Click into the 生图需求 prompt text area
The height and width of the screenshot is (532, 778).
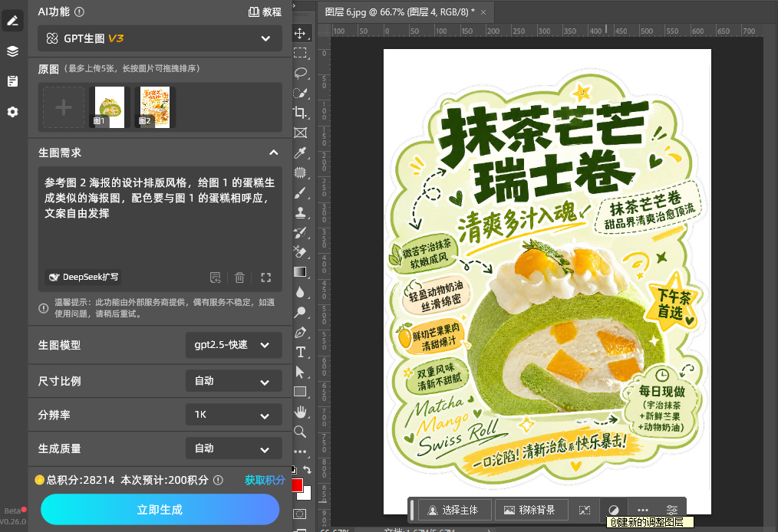(160, 218)
